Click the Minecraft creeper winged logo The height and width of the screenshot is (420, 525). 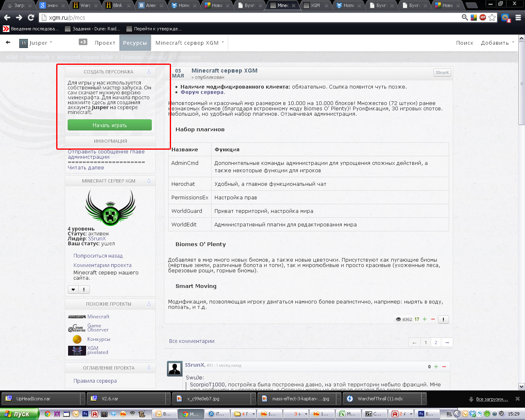[x=110, y=208]
